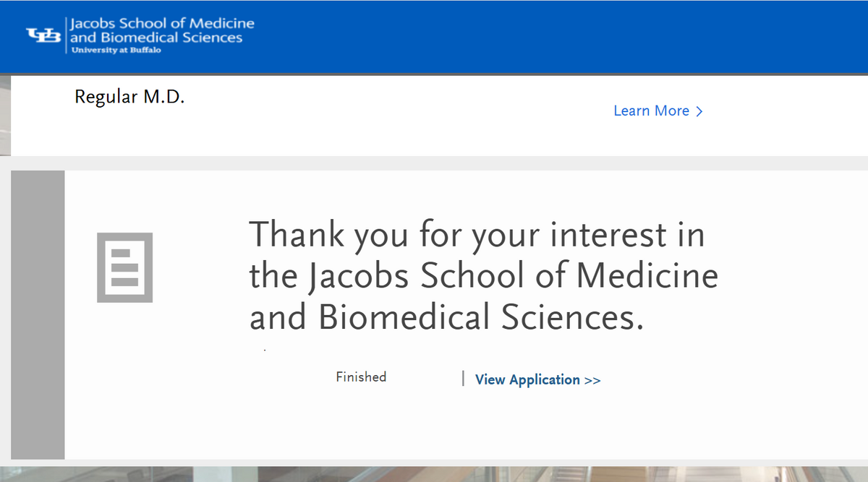Viewport: 868px width, 482px height.
Task: Click 'the Jacobs School of Medicine' message line
Action: pos(483,276)
